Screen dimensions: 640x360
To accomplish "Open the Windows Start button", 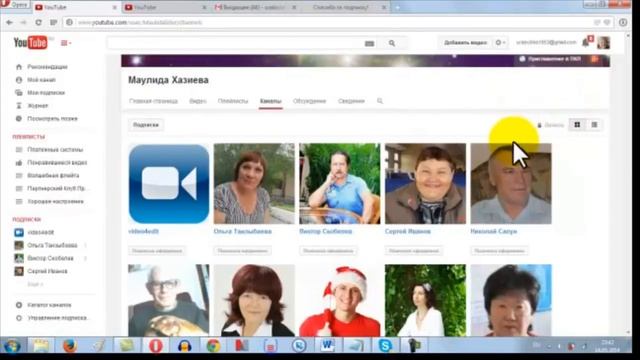I will coord(12,346).
